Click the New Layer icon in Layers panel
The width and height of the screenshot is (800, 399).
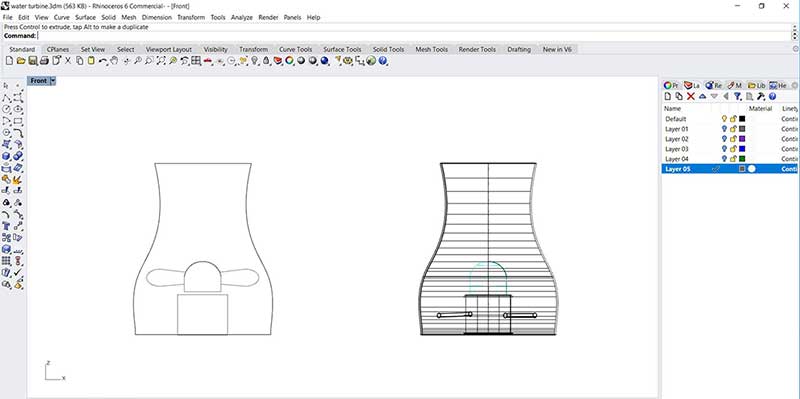pos(668,96)
